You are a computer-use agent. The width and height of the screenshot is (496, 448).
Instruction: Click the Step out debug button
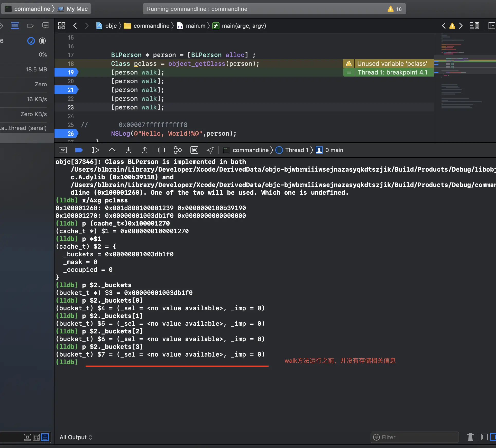click(145, 150)
